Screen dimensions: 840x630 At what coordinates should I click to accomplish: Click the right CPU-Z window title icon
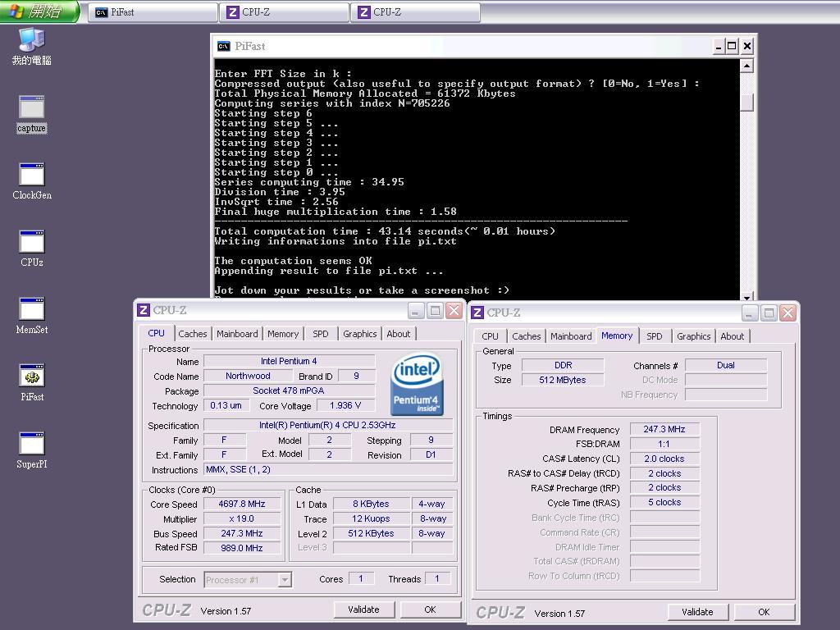477,313
